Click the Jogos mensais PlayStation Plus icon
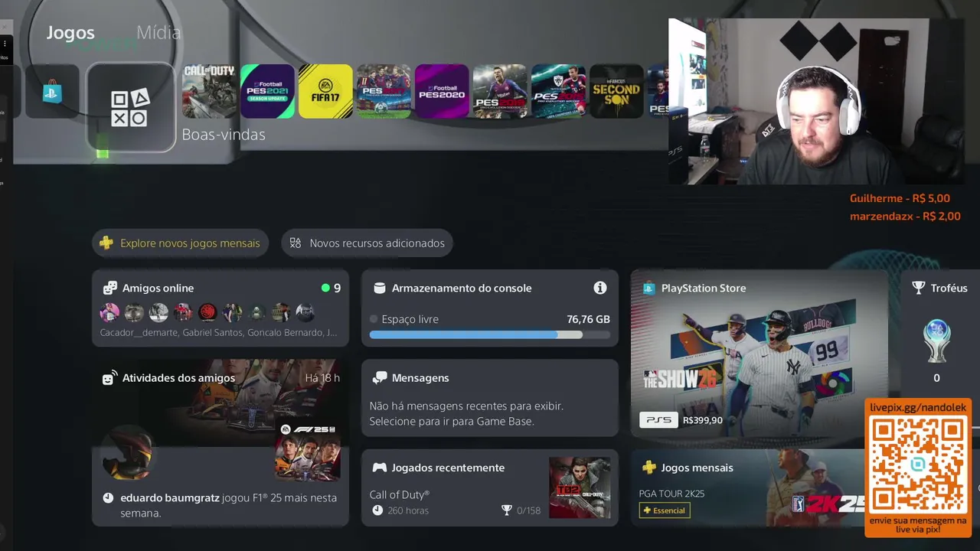This screenshot has height=551, width=980. coord(648,468)
